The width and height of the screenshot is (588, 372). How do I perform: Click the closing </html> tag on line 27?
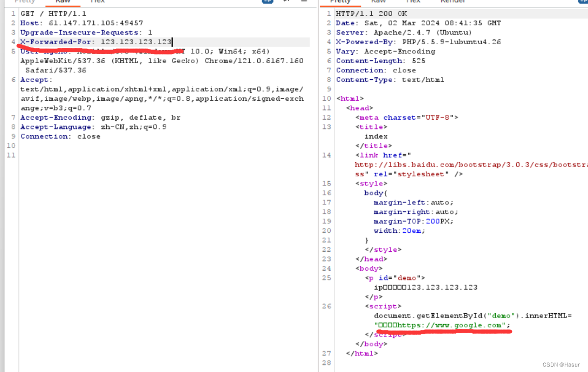click(x=362, y=353)
